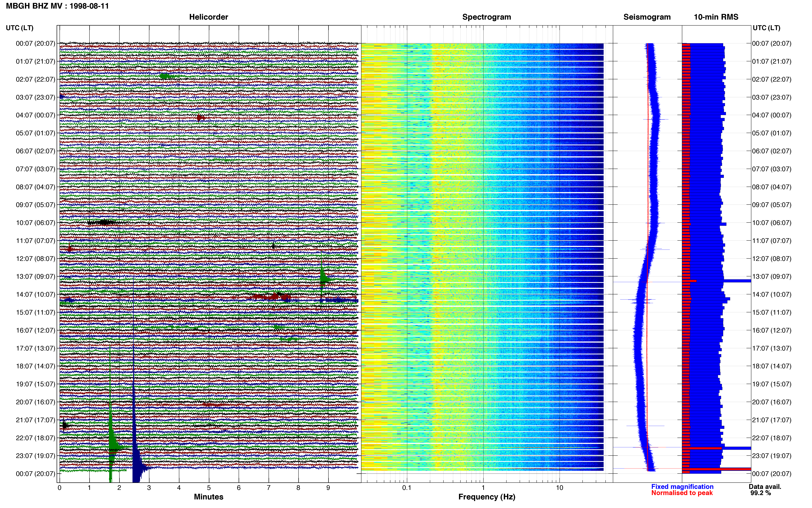Screen dimensions: 812x508
Task: Click 16:07 (12:07) on the Helicorder time axis
Action: click(x=36, y=330)
